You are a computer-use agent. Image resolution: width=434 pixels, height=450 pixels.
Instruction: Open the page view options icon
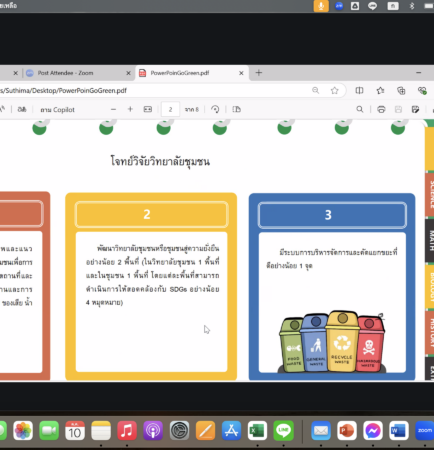click(237, 109)
